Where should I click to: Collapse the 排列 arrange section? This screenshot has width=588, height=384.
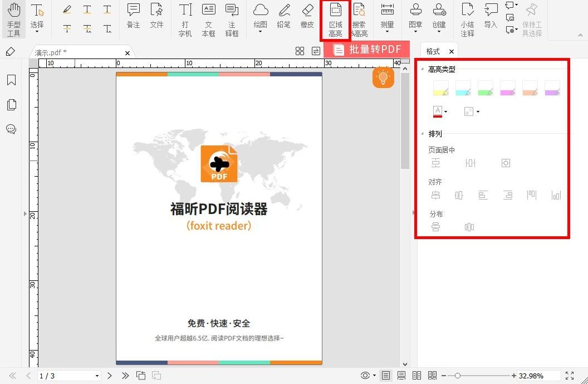(x=423, y=134)
